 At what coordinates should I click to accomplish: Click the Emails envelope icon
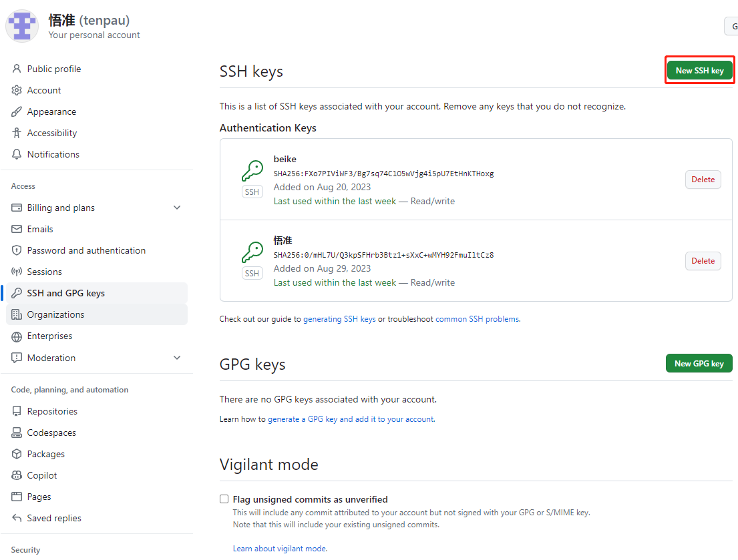click(17, 229)
